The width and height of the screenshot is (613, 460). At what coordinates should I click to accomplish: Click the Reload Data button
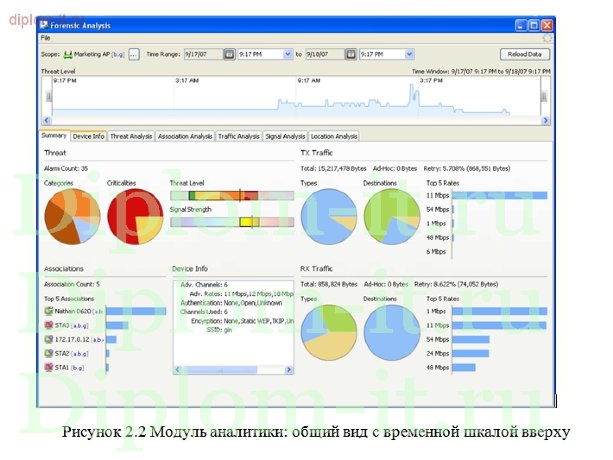pos(525,54)
